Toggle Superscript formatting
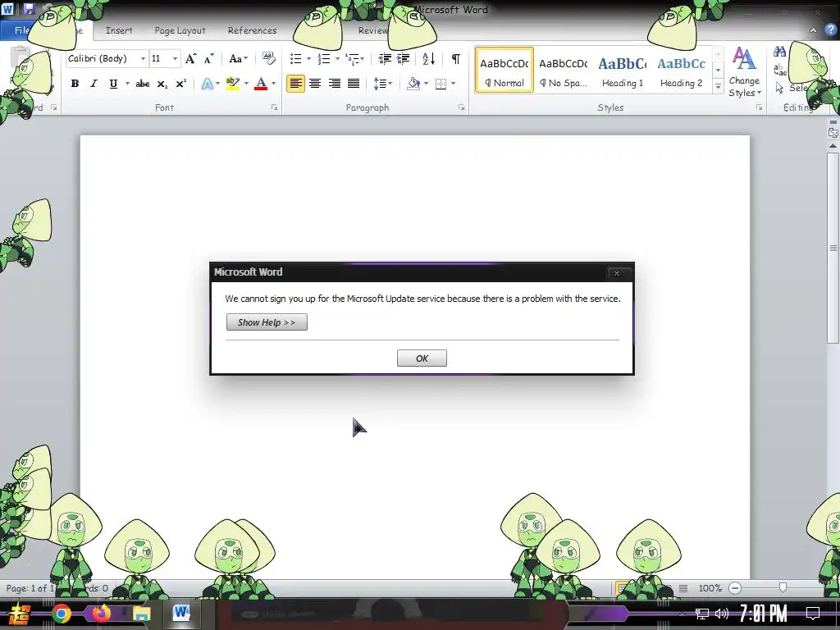Image resolution: width=840 pixels, height=630 pixels. tap(181, 84)
